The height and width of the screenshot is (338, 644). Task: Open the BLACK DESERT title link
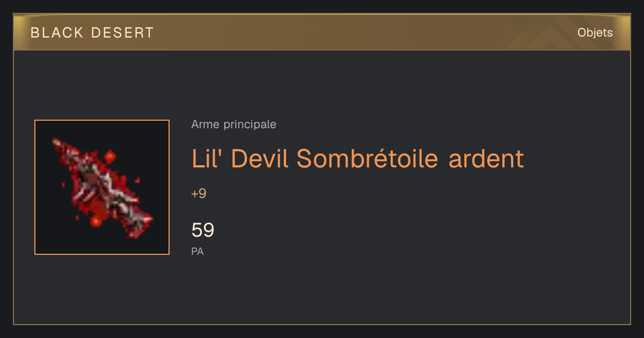(92, 33)
